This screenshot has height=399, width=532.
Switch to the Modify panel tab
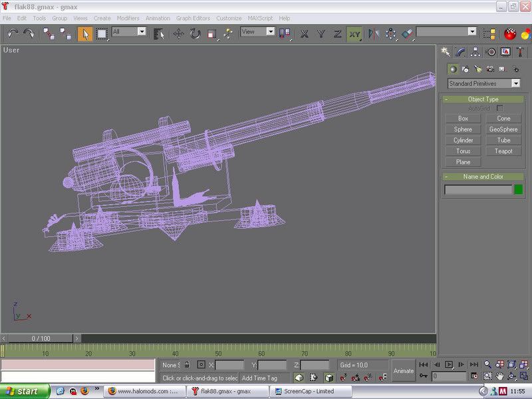point(460,52)
